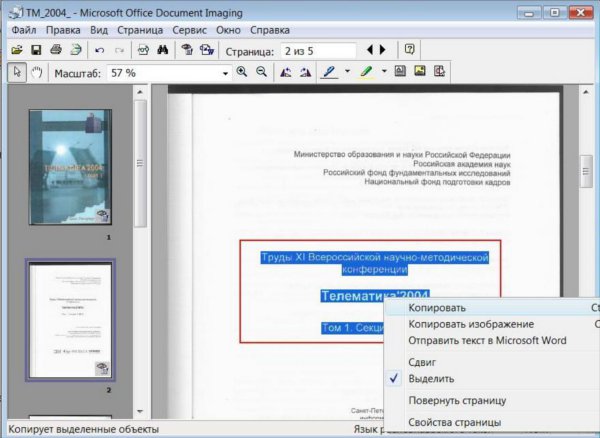The width and height of the screenshot is (600, 438).
Task: Click highlighted line Труды XI Всероссийской научно-методической
Action: (x=375, y=257)
